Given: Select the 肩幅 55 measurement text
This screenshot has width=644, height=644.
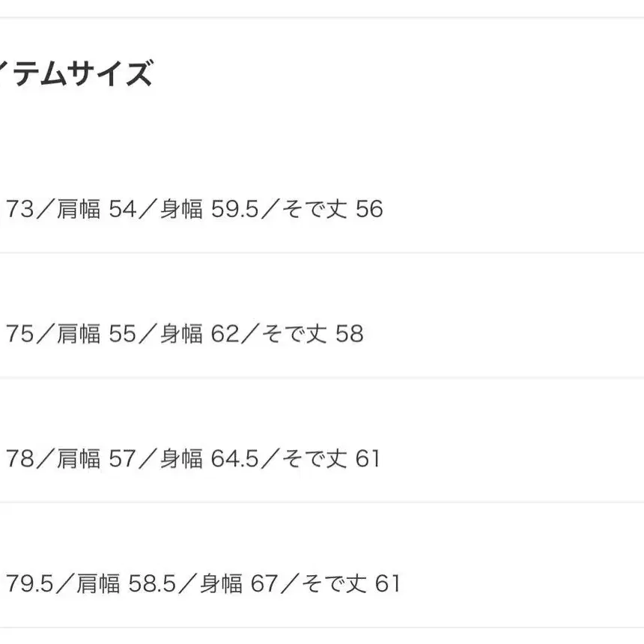Looking at the screenshot, I should (x=97, y=333).
